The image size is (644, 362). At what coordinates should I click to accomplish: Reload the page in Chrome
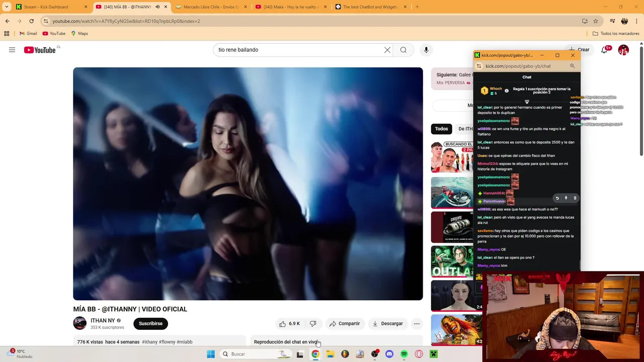point(31,21)
